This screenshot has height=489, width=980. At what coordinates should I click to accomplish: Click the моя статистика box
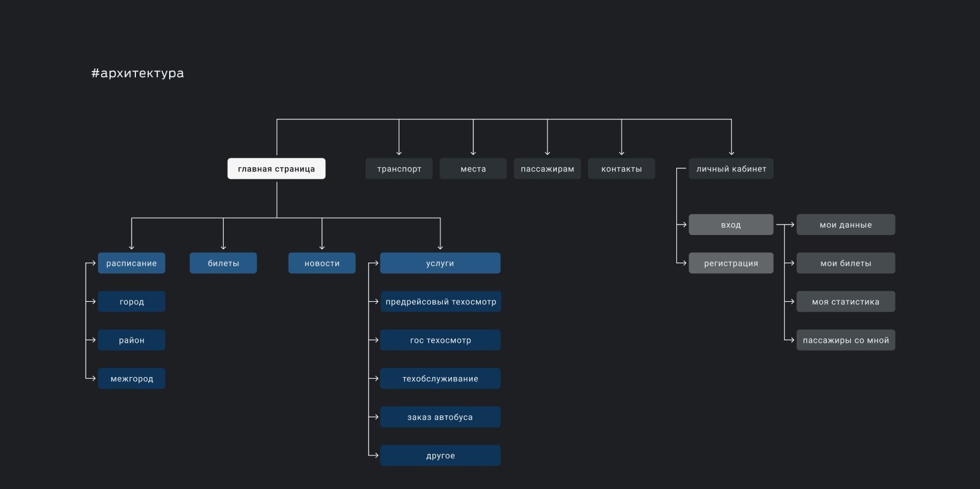pyautogui.click(x=845, y=302)
